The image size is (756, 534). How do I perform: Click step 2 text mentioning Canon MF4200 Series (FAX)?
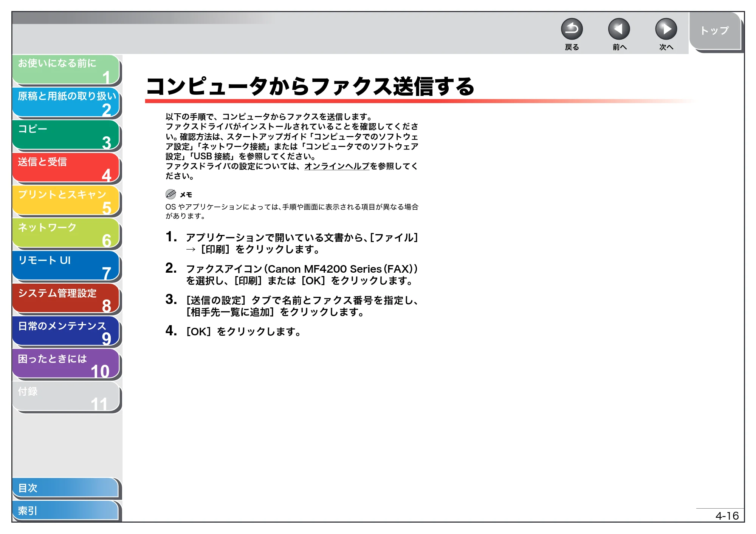click(302, 275)
